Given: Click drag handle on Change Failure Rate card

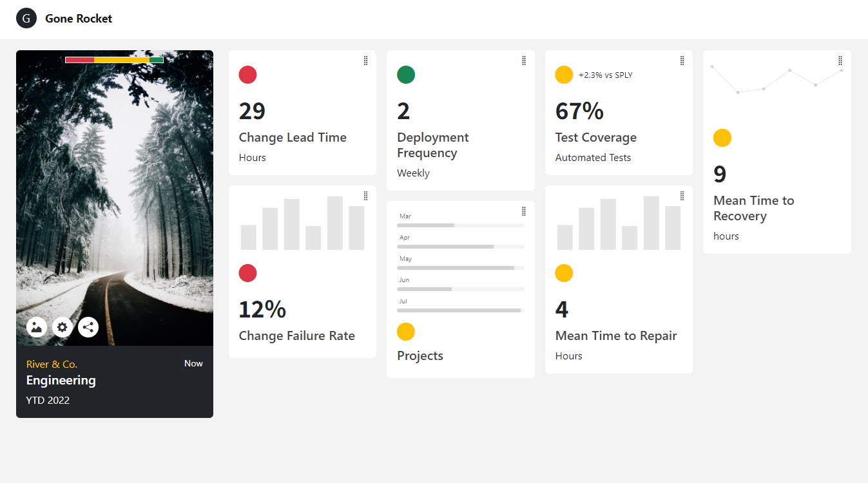Looking at the screenshot, I should [x=365, y=196].
